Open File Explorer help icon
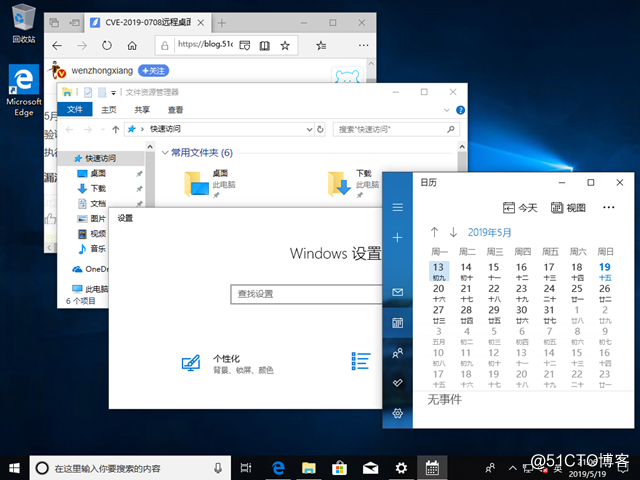This screenshot has height=480, width=640. coord(460,110)
